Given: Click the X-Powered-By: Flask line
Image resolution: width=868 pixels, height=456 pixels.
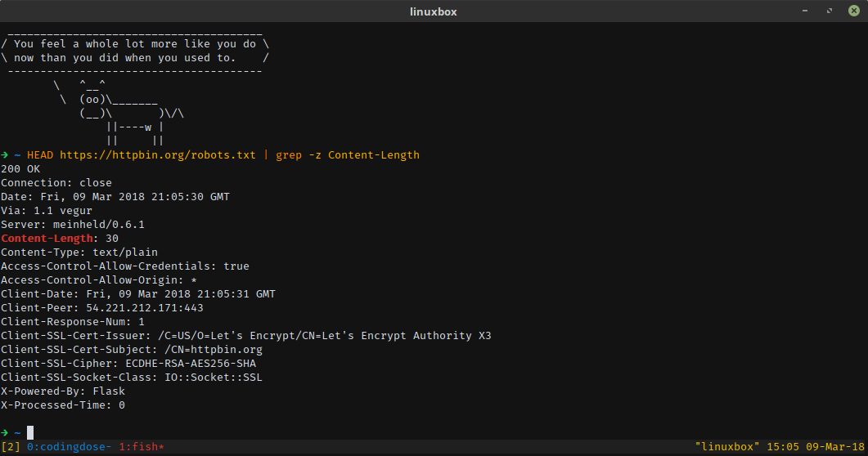Looking at the screenshot, I should pyautogui.click(x=63, y=391).
